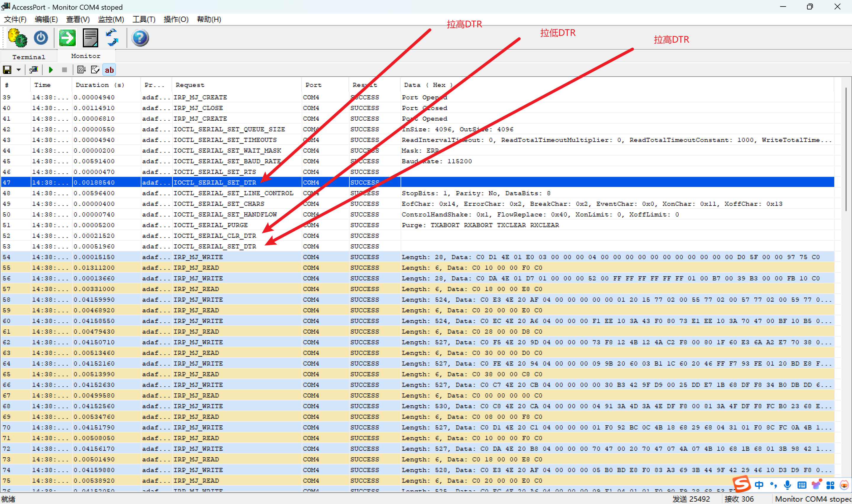Image resolution: width=852 pixels, height=504 pixels.
Task: Select row 50 IOCTL_SERIAL_SET_HANDFLOW
Action: [417, 215]
